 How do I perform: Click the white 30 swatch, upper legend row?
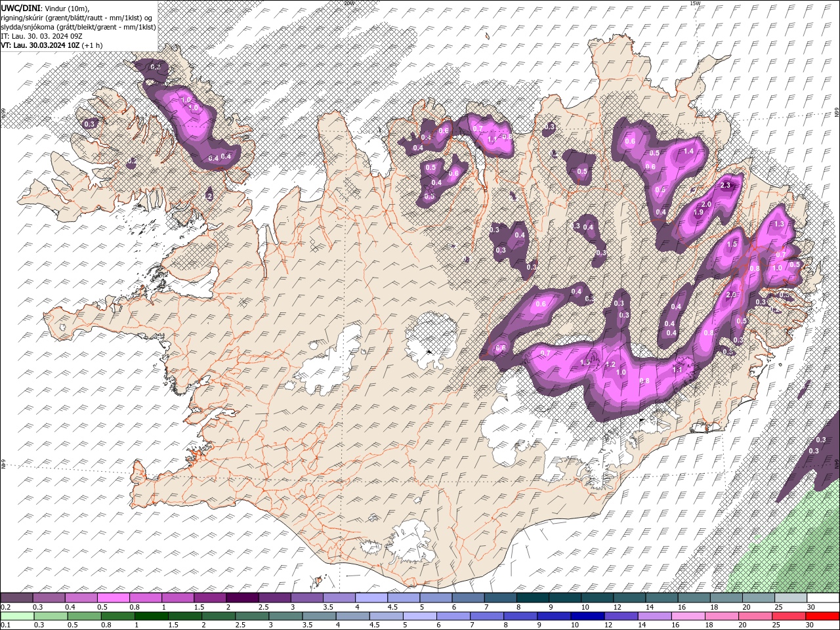coord(824,598)
